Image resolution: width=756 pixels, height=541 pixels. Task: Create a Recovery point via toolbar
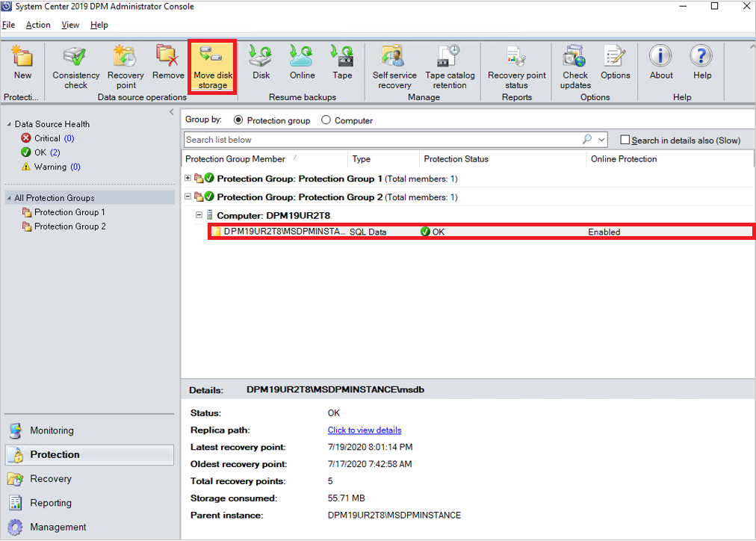point(126,67)
